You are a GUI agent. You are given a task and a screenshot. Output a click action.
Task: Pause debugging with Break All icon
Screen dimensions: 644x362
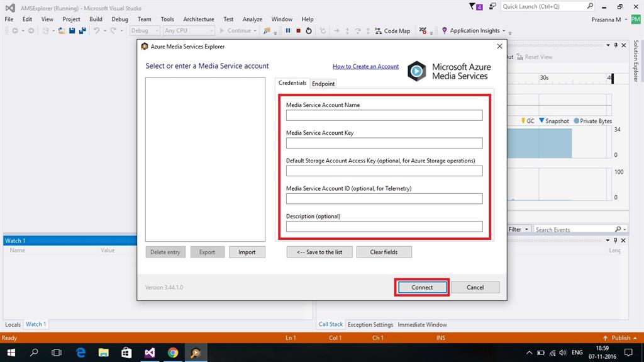click(x=288, y=30)
